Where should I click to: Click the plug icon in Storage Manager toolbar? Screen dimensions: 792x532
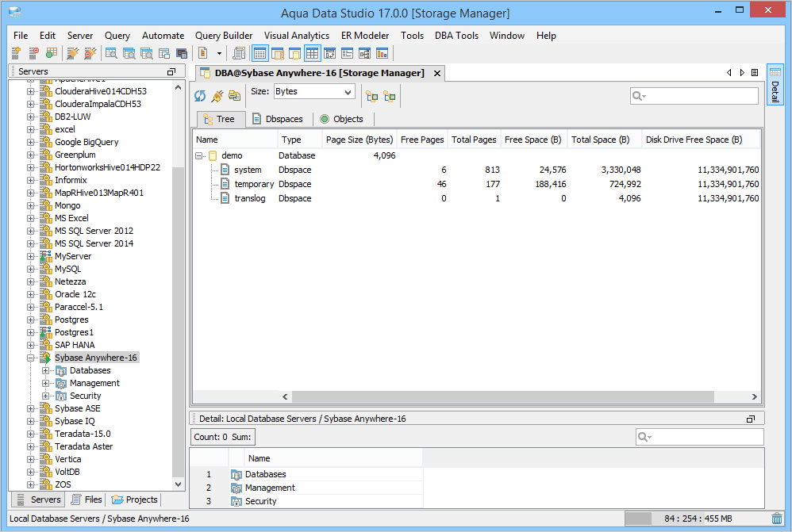point(217,95)
